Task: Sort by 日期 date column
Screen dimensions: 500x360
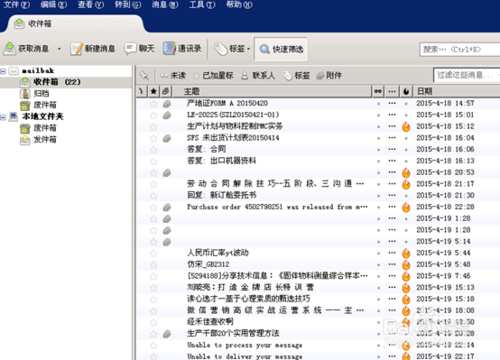Action: click(457, 91)
